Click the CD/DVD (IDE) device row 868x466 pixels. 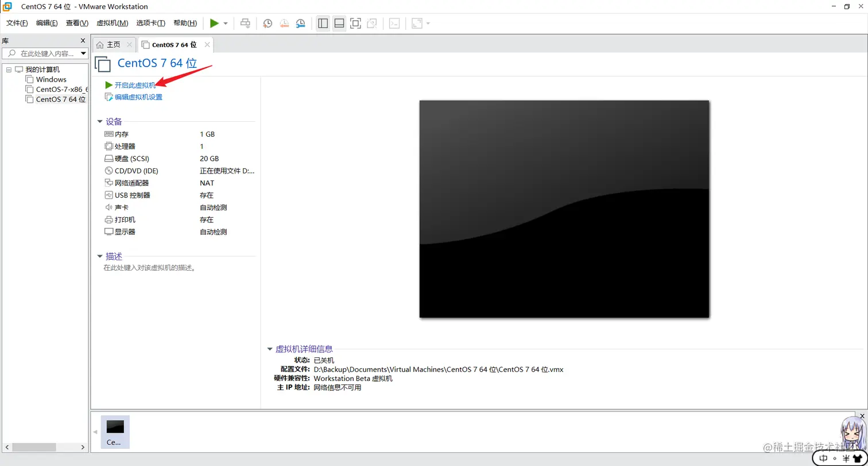179,171
